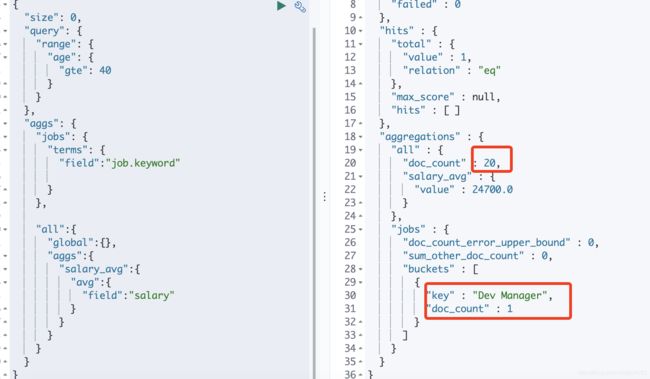Click the fold marker at line 24

[361, 216]
